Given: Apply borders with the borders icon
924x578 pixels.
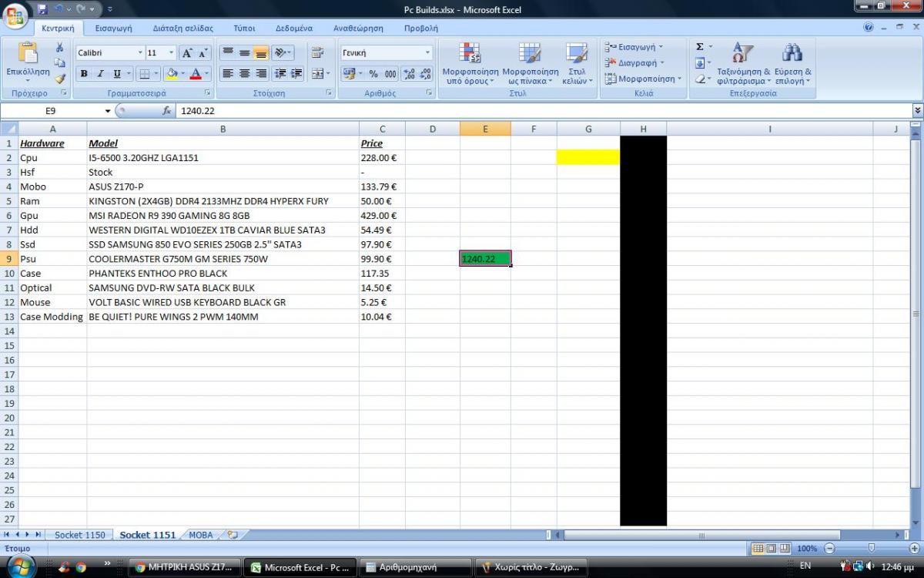Looking at the screenshot, I should 144,74.
